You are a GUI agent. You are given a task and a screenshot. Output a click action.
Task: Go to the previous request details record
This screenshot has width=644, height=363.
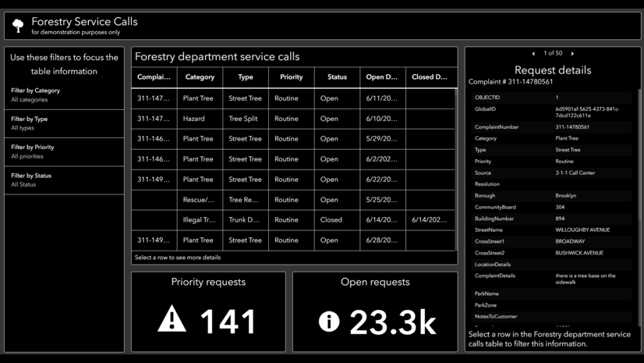533,53
